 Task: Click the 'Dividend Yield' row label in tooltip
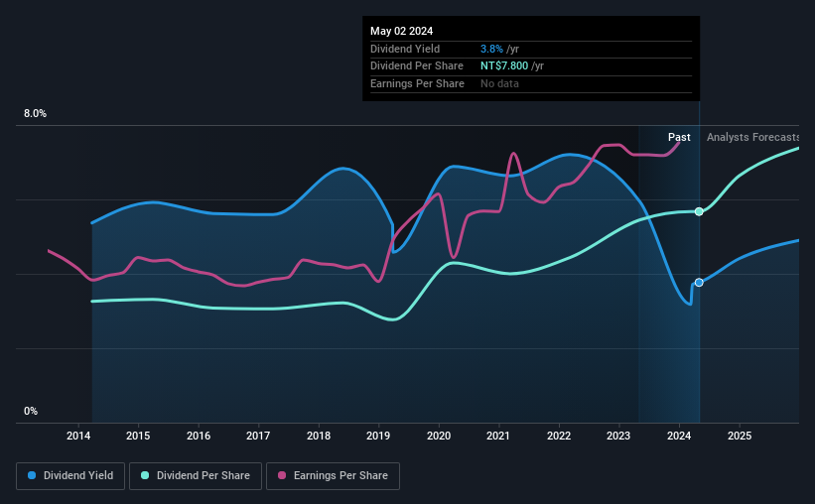click(405, 49)
